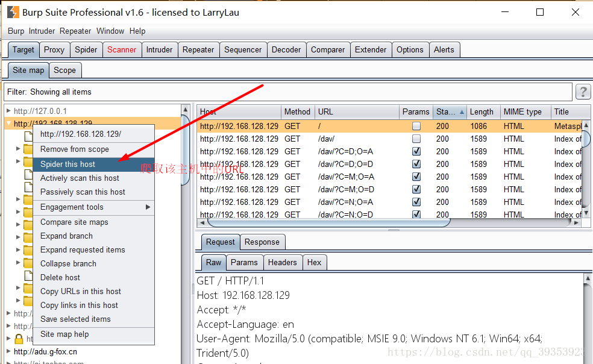Sort table by Length column header

pos(483,112)
